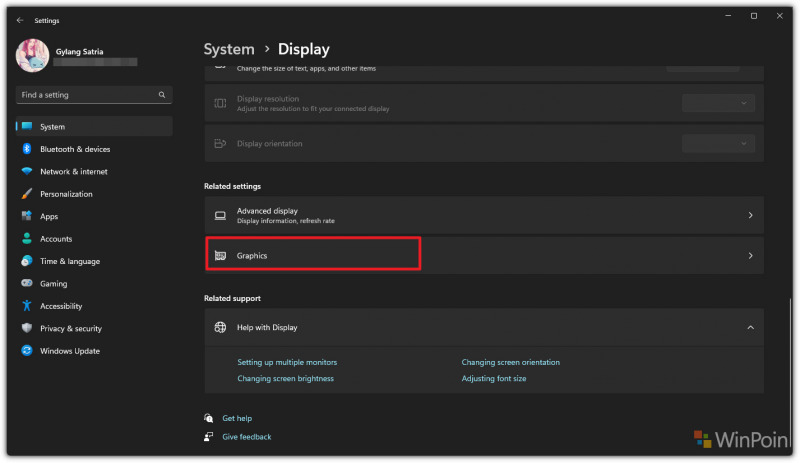
Task: Open Apps settings category
Action: click(94, 216)
